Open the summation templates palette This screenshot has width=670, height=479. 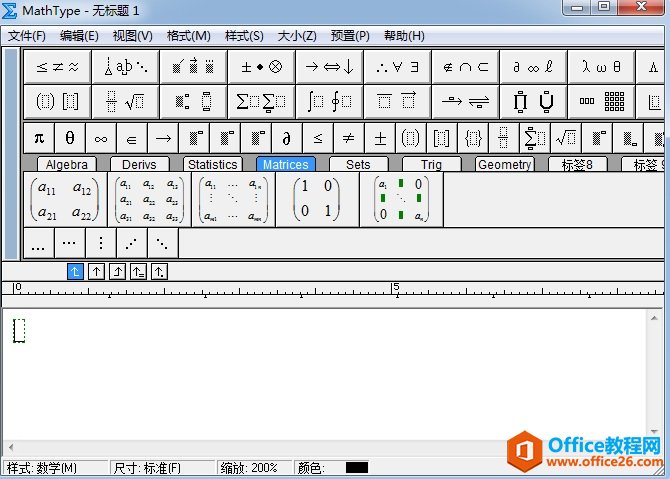[262, 102]
